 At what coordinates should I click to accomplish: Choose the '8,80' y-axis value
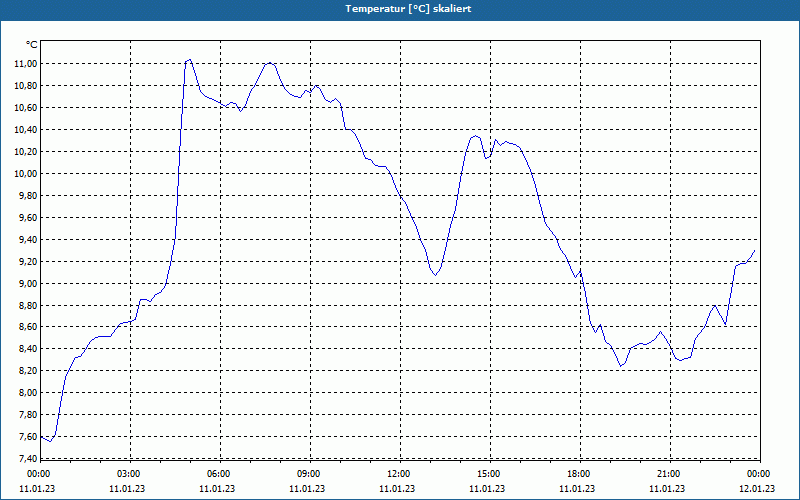pos(30,305)
